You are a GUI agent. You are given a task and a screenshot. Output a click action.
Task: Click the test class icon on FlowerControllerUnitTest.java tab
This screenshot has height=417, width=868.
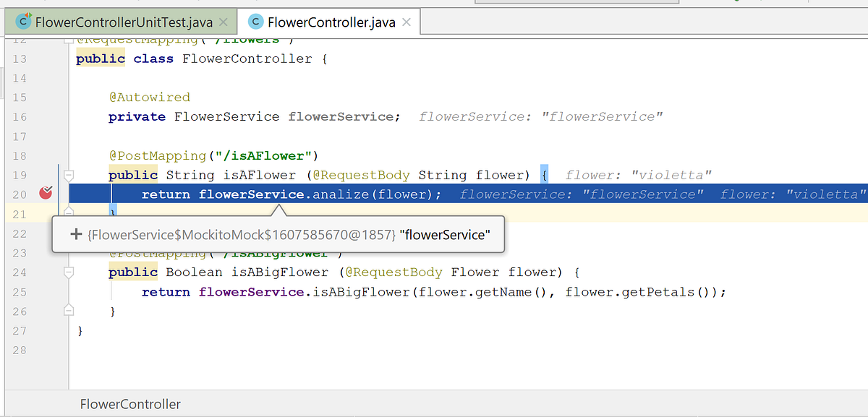click(22, 21)
